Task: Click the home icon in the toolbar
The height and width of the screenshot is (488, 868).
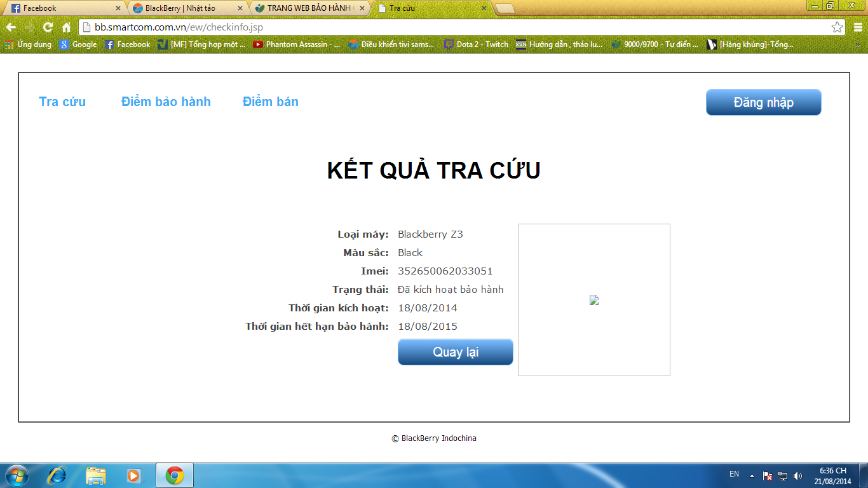Action: point(66,27)
